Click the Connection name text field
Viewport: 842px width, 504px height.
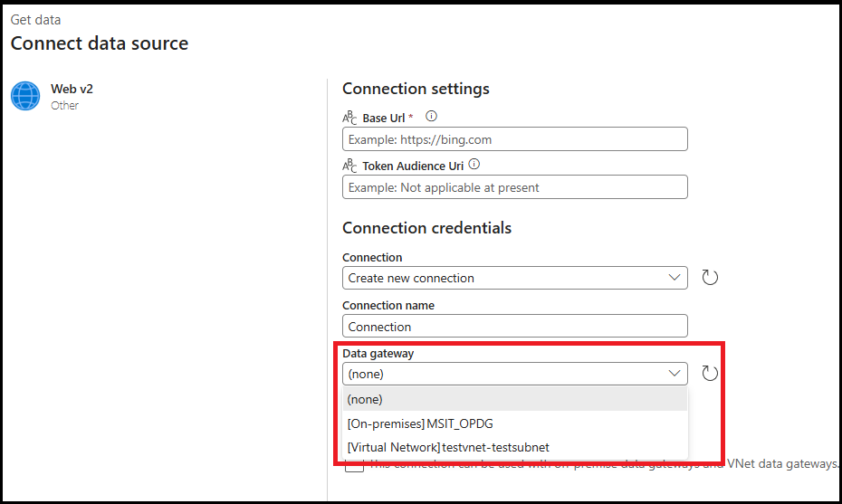point(515,326)
